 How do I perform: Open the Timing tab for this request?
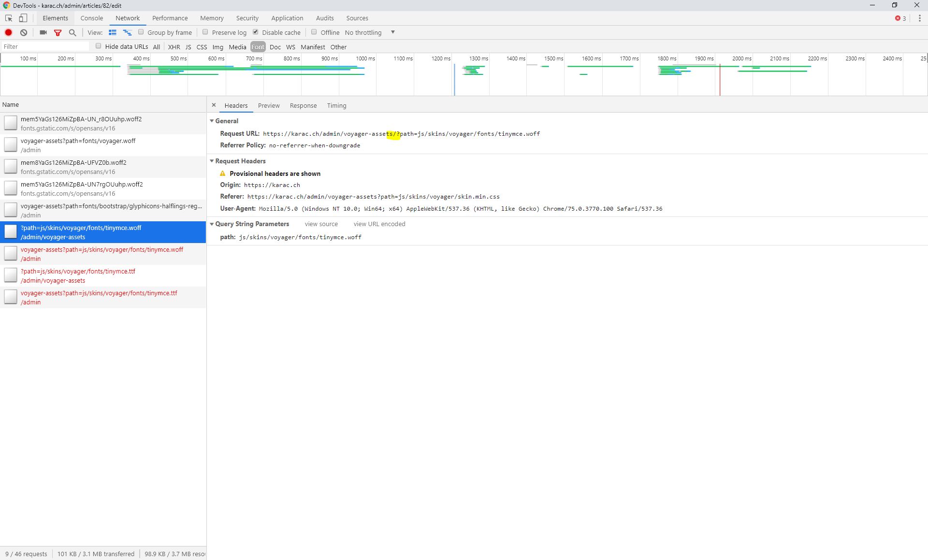(x=336, y=105)
